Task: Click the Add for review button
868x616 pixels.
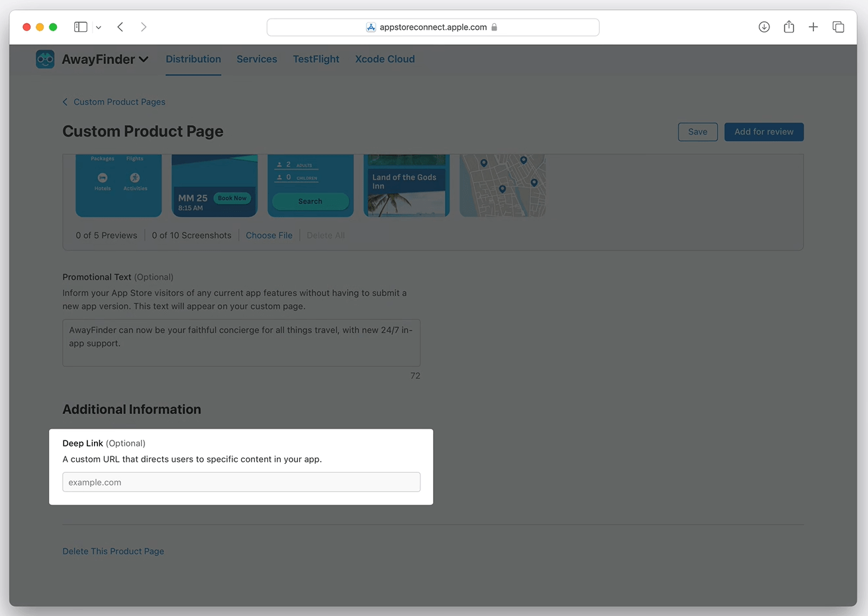Action: click(x=764, y=132)
